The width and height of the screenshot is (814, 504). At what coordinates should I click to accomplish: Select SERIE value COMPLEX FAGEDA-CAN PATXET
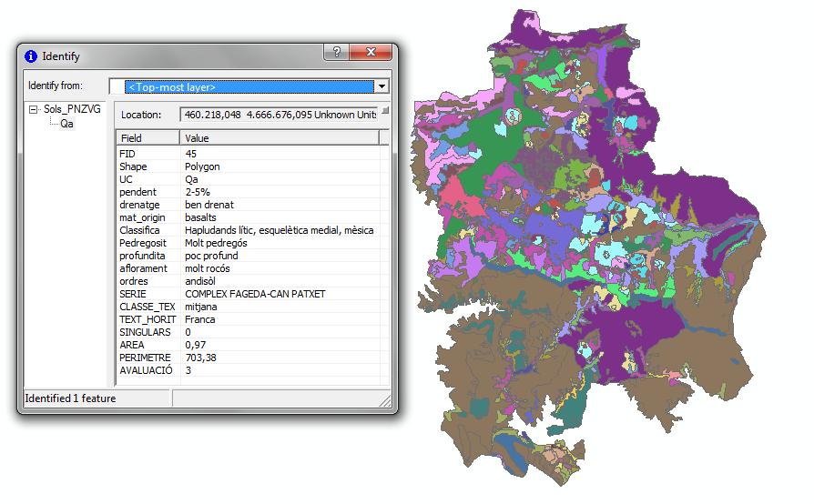[255, 294]
